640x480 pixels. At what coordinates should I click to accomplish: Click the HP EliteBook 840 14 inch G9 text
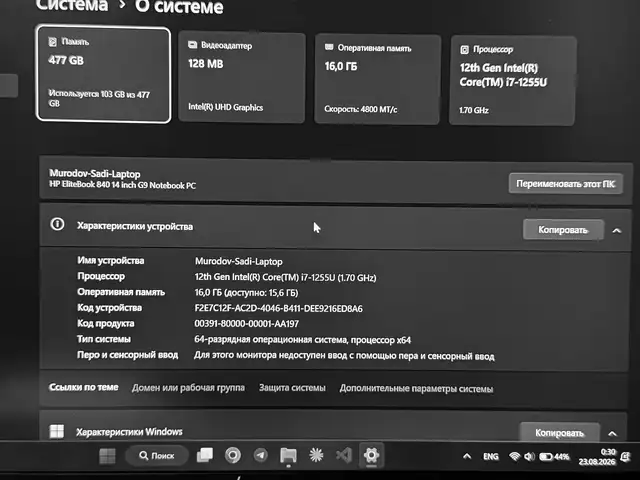point(122,185)
